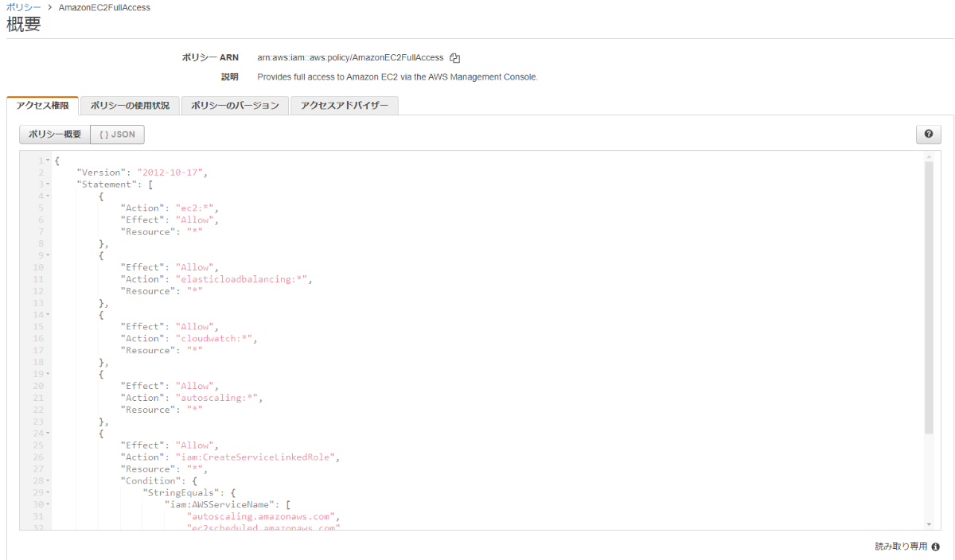
Task: Collapse the JSON fold arrow on line 1
Action: (48, 161)
